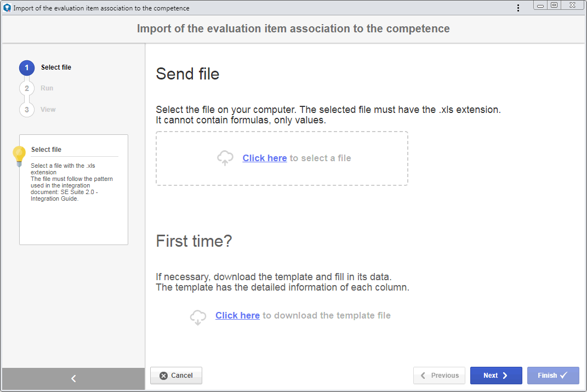Click here link to select a file
This screenshot has width=587, height=392.
pos(264,158)
